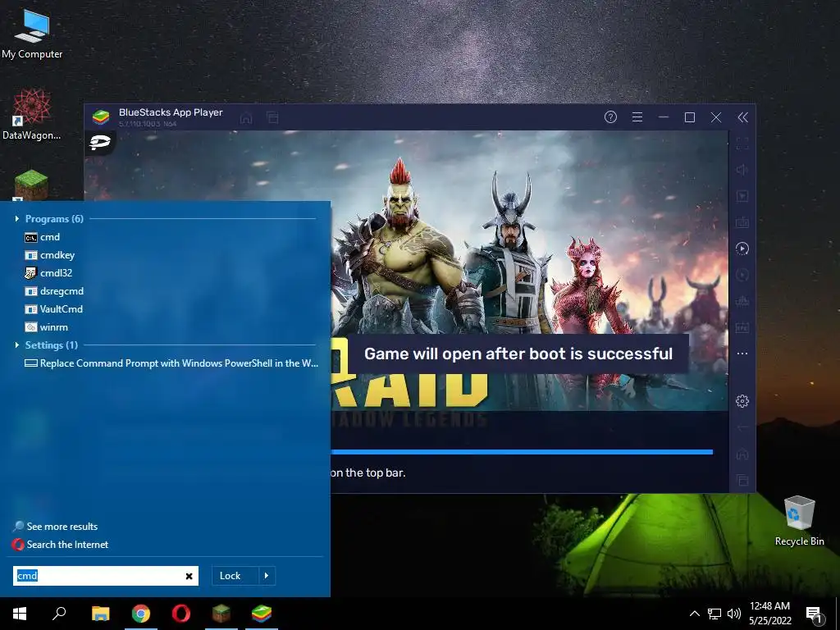Click 'BlueStacks App Player' title text
This screenshot has height=630, width=840.
(x=171, y=112)
